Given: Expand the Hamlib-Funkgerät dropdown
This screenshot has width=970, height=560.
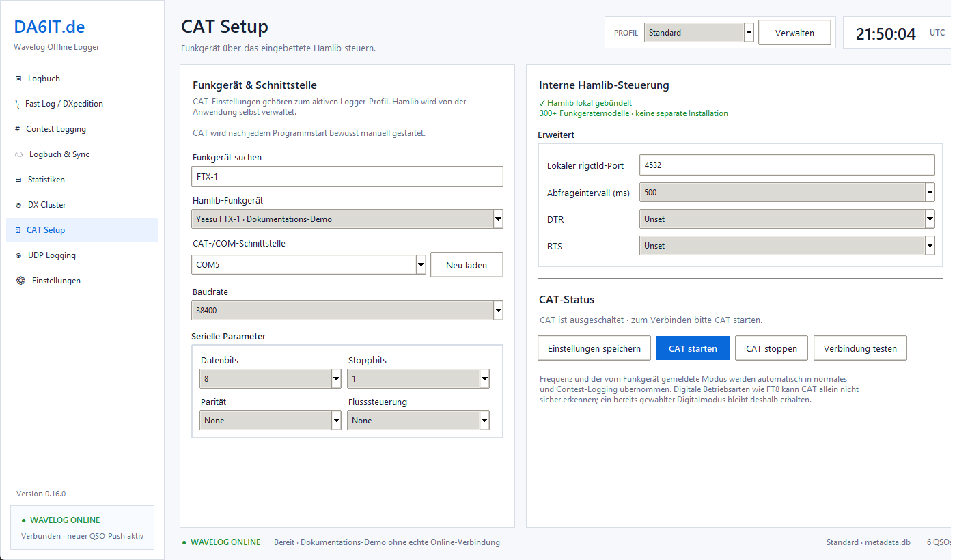Looking at the screenshot, I should (x=348, y=219).
